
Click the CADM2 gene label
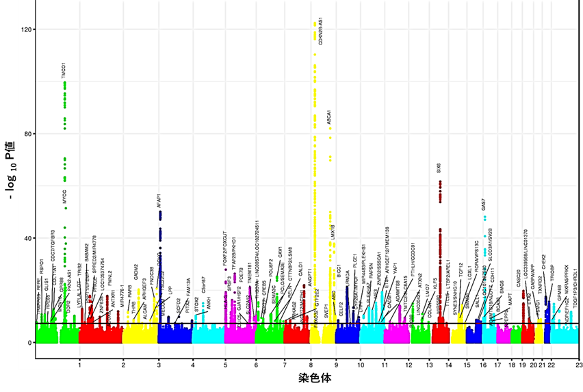click(x=136, y=272)
